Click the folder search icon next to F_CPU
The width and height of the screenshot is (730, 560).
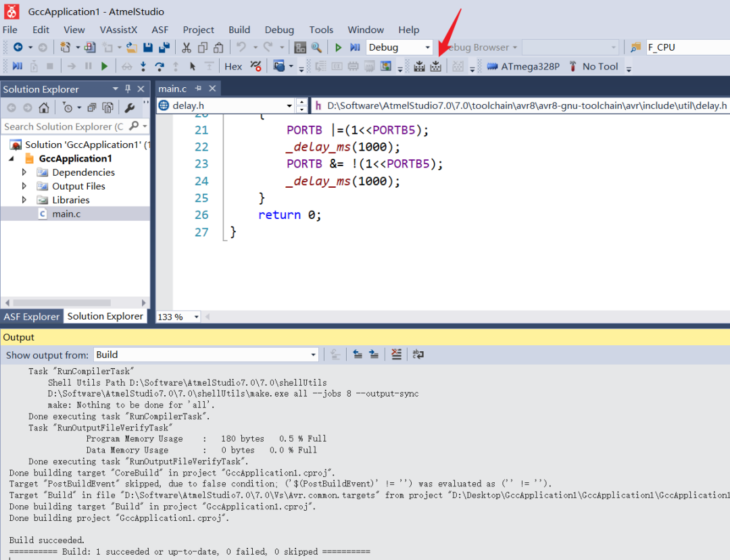click(x=635, y=47)
